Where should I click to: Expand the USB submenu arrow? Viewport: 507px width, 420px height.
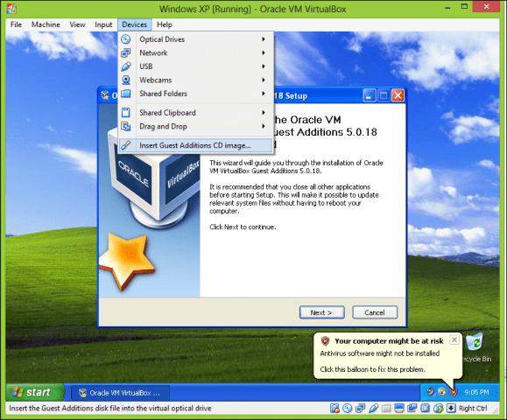264,66
